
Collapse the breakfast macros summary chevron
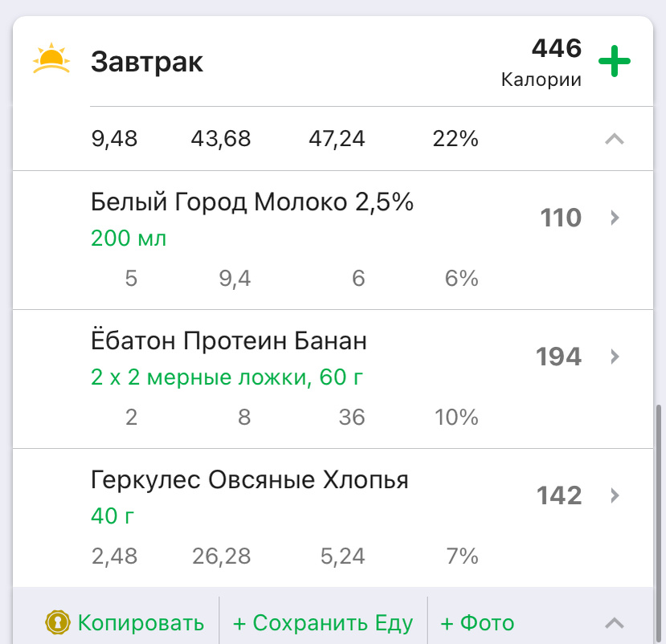tap(615, 138)
